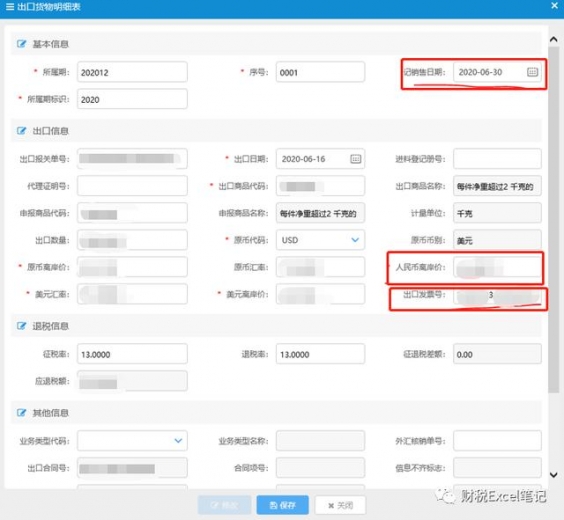The height and width of the screenshot is (520, 564).
Task: Click the 申报商品名称 field
Action: tap(320, 213)
